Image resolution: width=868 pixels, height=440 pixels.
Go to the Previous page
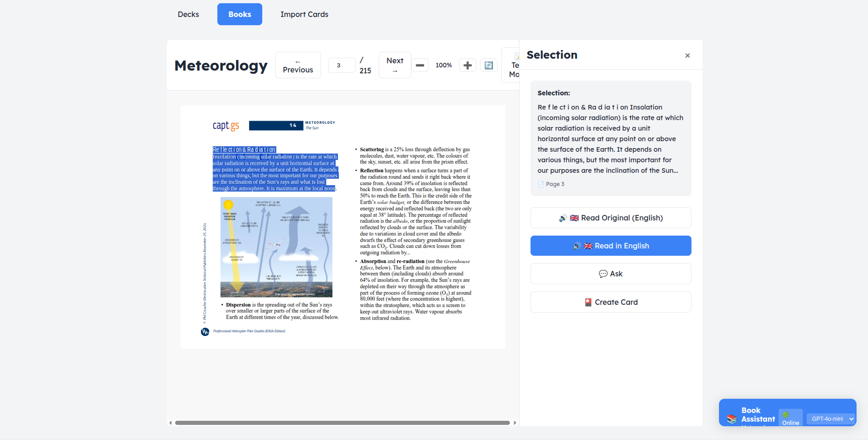click(298, 66)
